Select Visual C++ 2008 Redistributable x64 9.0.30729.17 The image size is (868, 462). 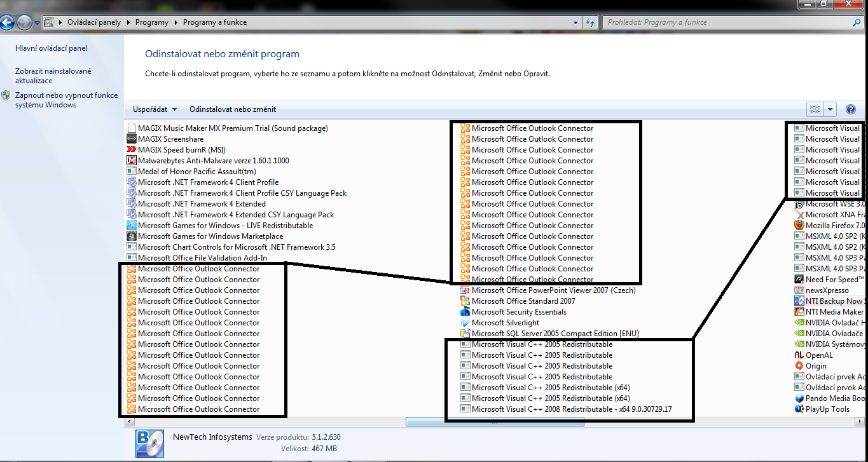567,409
